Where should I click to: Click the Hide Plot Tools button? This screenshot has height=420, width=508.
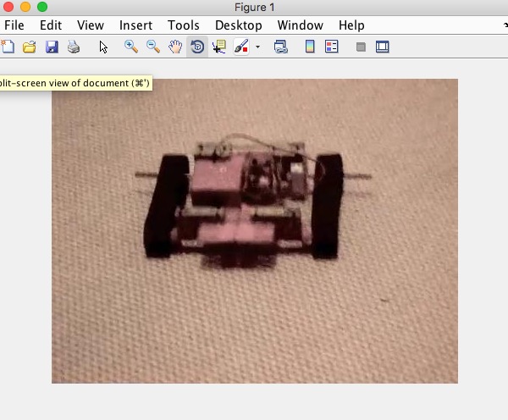tap(361, 47)
